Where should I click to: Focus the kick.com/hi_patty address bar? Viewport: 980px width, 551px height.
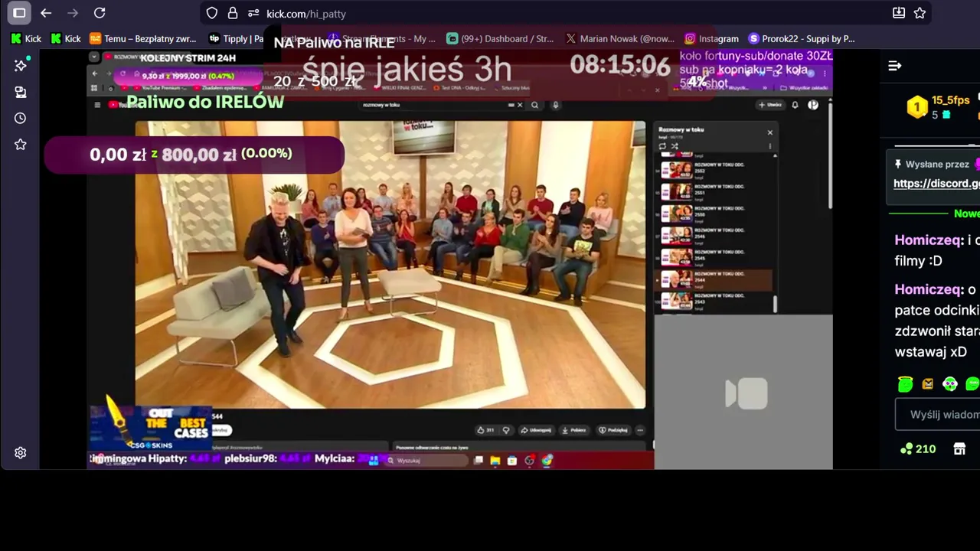tap(567, 13)
